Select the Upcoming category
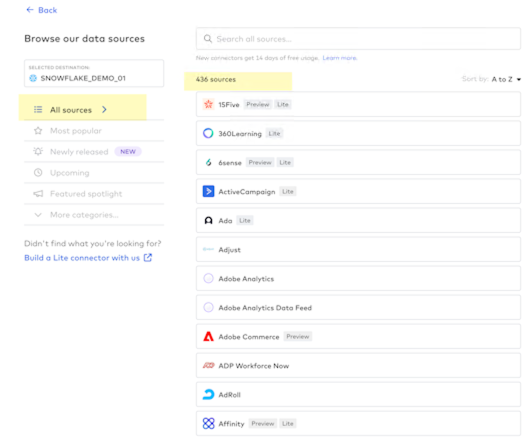Viewport: 528px width, 440px height. [x=94, y=173]
